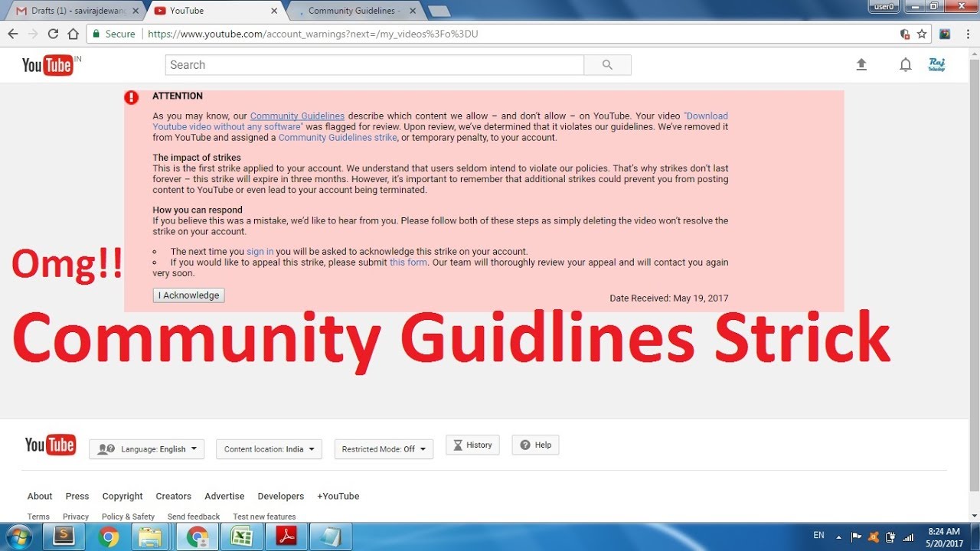This screenshot has height=551, width=980.
Task: Bookmark this page with the star
Action: (x=922, y=34)
